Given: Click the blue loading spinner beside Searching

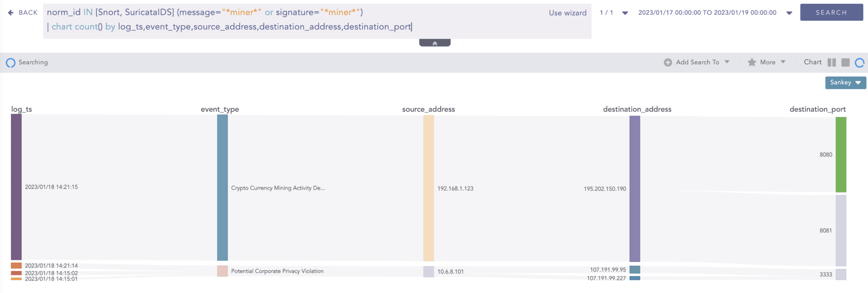Looking at the screenshot, I should click(x=11, y=63).
